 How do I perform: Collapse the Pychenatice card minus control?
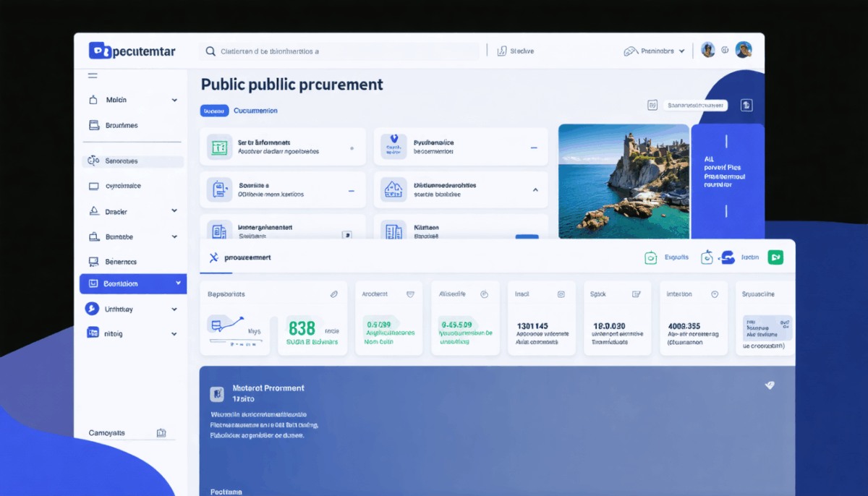pyautogui.click(x=534, y=147)
